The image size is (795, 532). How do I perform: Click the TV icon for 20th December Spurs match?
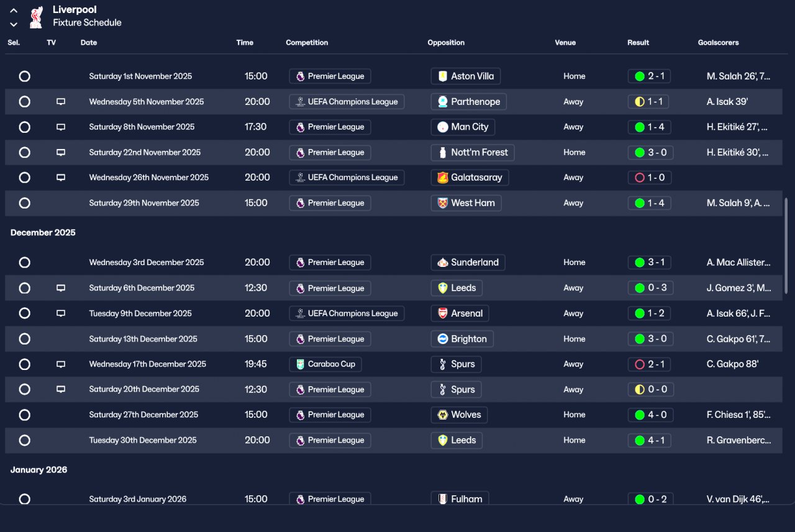point(61,390)
